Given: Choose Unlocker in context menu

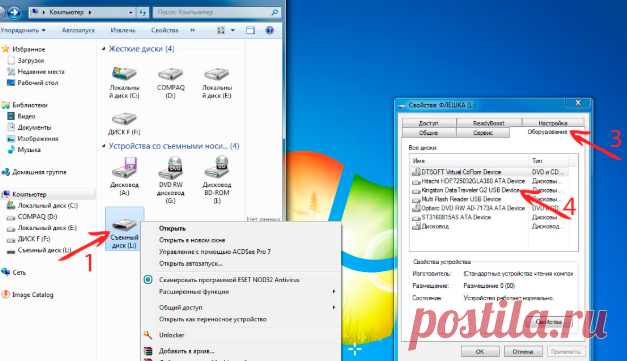Looking at the screenshot, I should coord(241,335).
